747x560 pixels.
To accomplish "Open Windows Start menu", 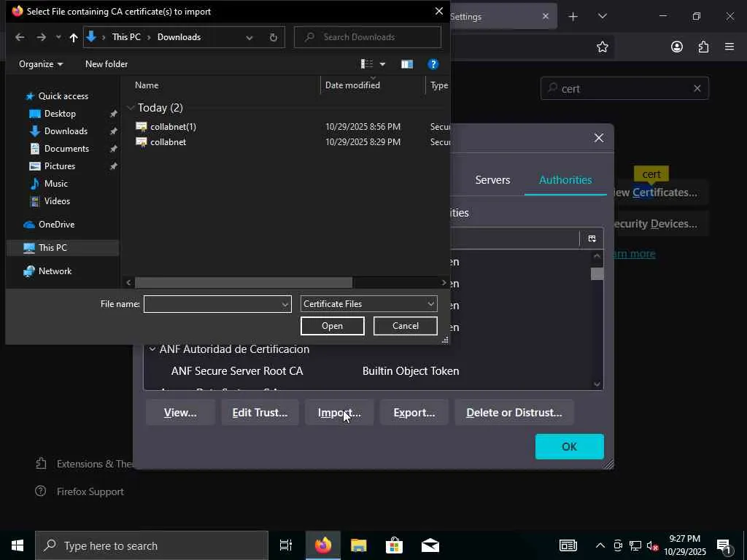I will (18, 545).
